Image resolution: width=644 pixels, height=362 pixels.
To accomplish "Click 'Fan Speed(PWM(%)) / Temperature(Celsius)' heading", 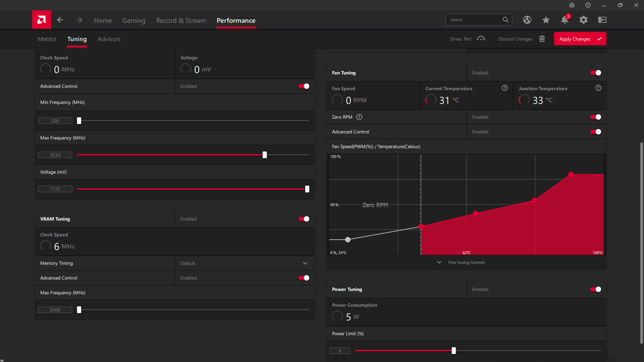I will pos(376,146).
